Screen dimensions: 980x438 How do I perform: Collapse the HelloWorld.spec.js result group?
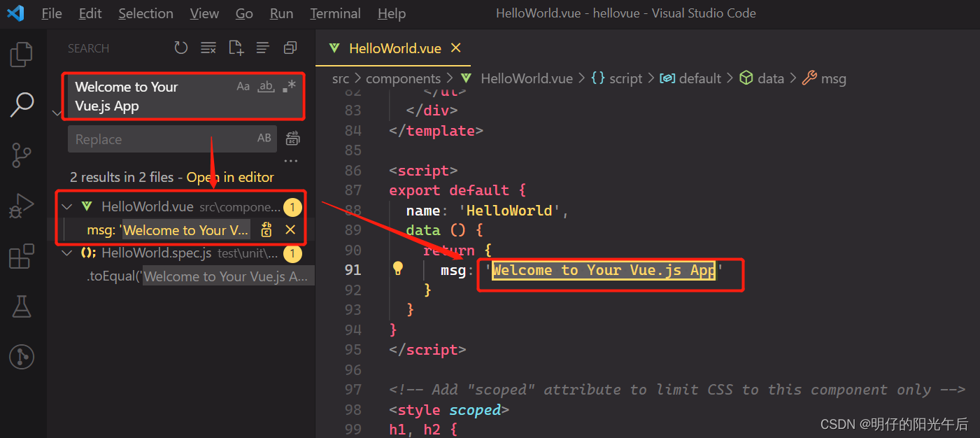[66, 253]
